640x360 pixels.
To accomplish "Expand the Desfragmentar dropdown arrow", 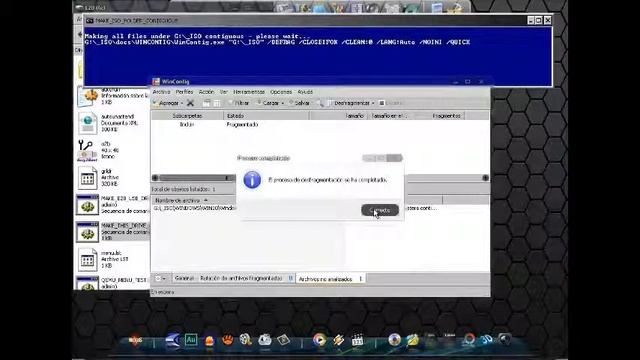I will [373, 103].
